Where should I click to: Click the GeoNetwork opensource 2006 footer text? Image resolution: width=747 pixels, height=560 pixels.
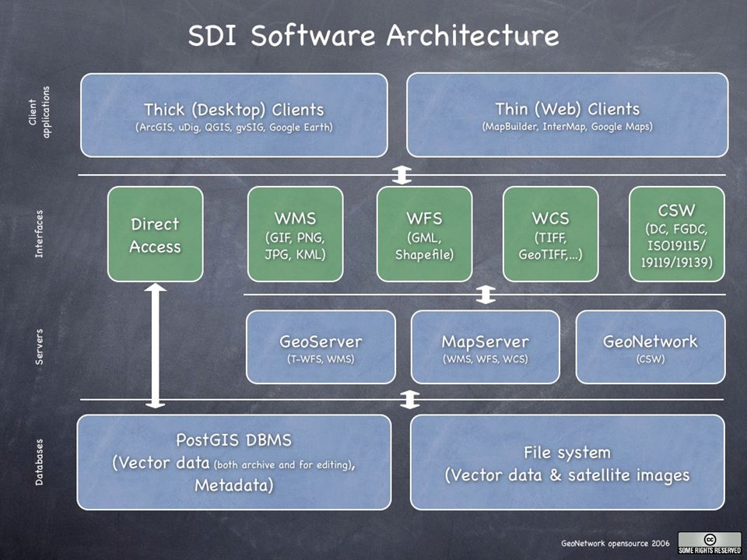click(x=615, y=544)
